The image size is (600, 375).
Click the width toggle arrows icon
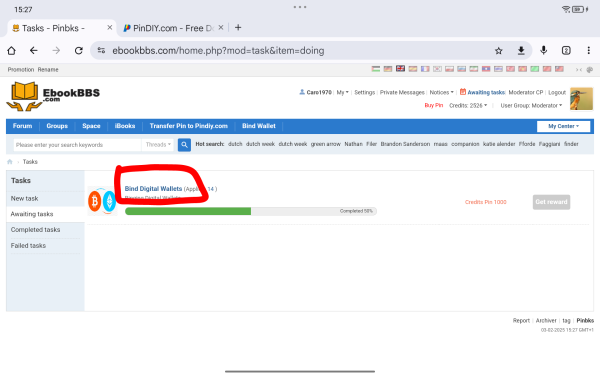point(579,70)
